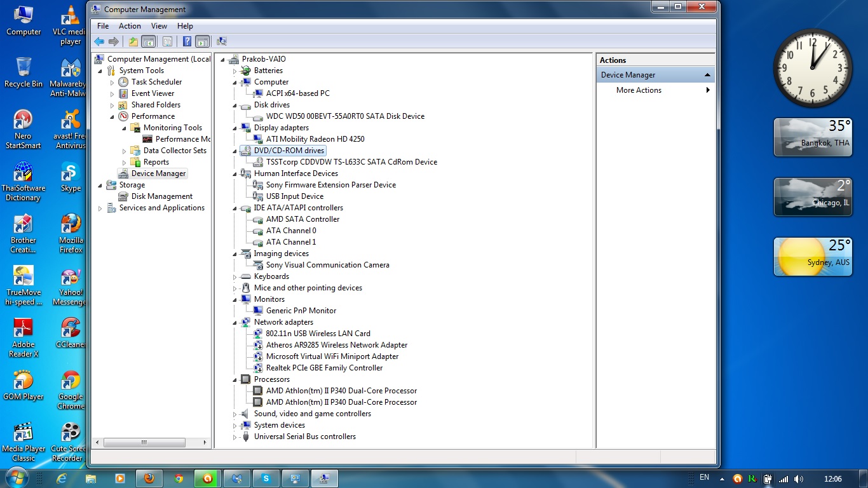868x488 pixels.
Task: Expand Mice and other pointing devices
Action: pyautogui.click(x=234, y=288)
